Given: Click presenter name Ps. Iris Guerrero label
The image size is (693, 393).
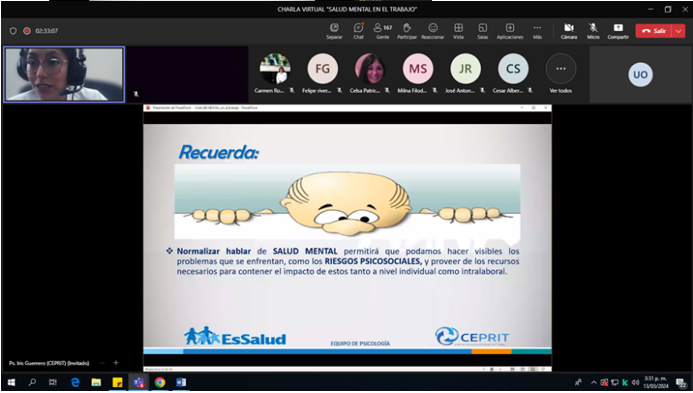Looking at the screenshot, I should click(x=49, y=363).
